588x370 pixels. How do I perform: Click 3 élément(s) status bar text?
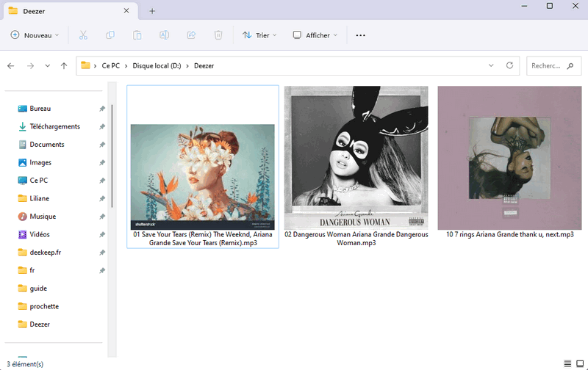tap(25, 364)
